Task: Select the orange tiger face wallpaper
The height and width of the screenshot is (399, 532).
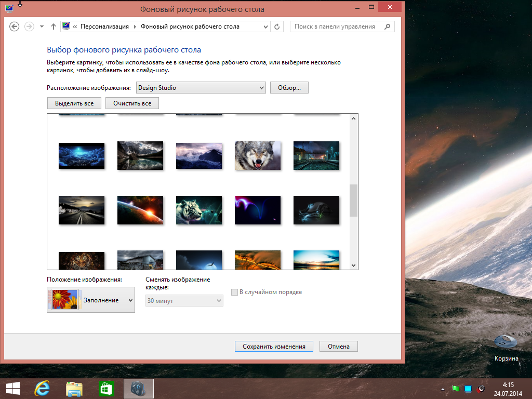Action: pos(82,261)
